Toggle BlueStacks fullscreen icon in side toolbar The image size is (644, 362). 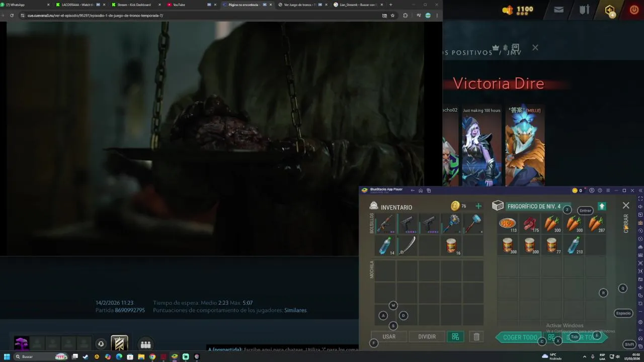(x=640, y=199)
